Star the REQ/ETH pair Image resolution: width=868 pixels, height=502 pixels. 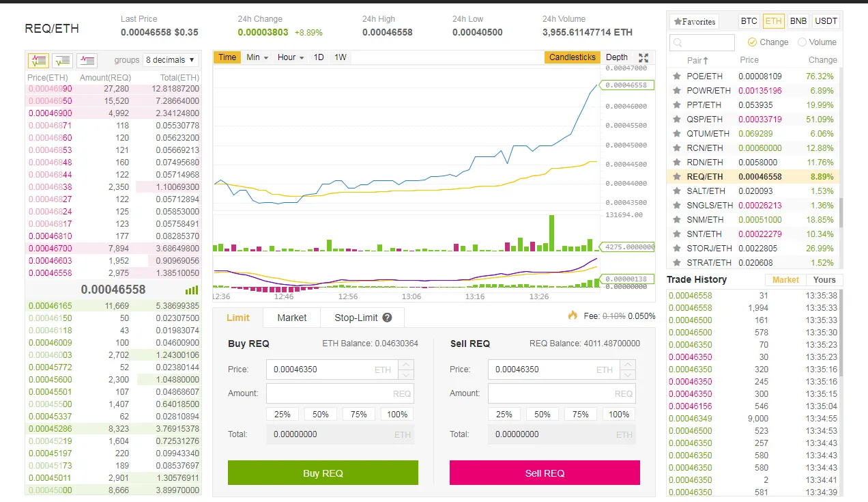pos(677,176)
